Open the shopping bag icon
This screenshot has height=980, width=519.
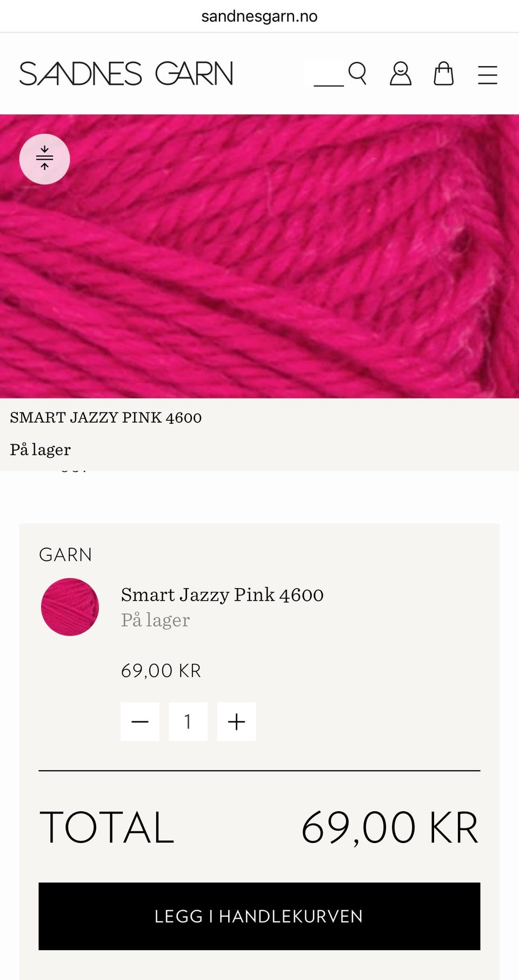[x=444, y=74]
